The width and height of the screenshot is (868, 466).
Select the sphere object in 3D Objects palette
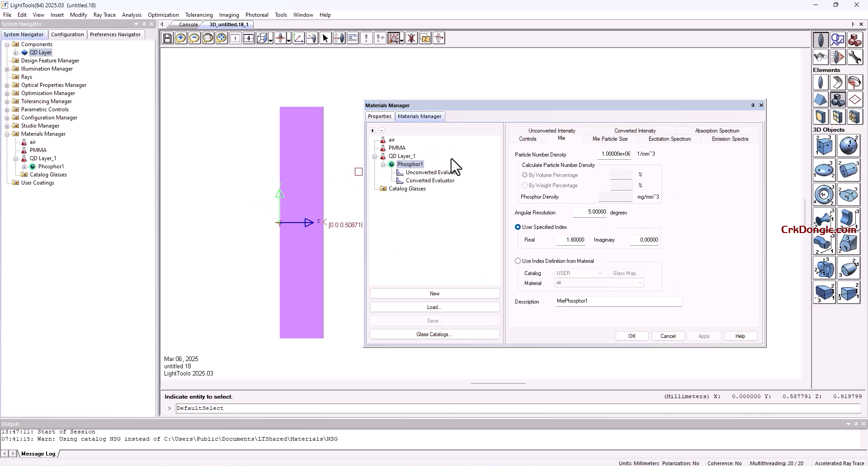click(x=849, y=146)
